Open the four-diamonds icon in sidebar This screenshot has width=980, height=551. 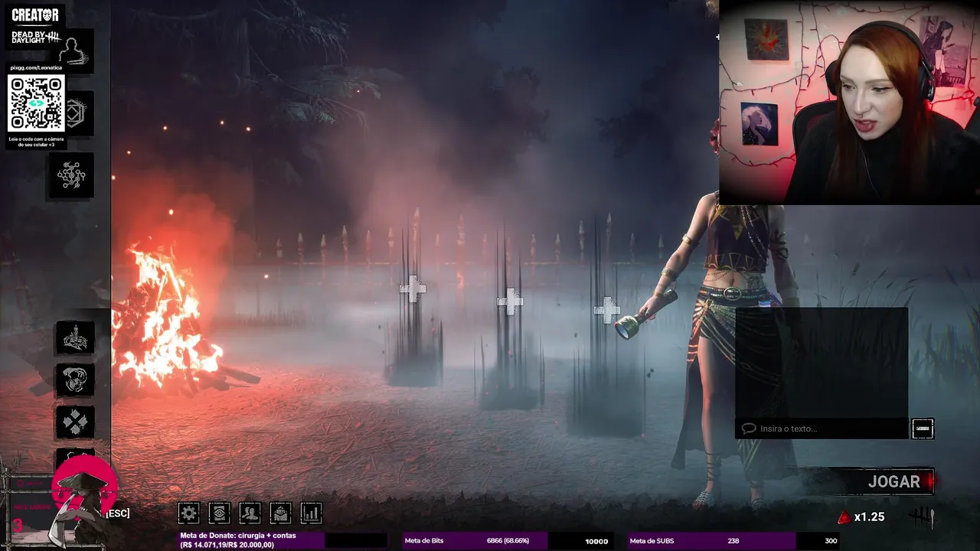75,422
